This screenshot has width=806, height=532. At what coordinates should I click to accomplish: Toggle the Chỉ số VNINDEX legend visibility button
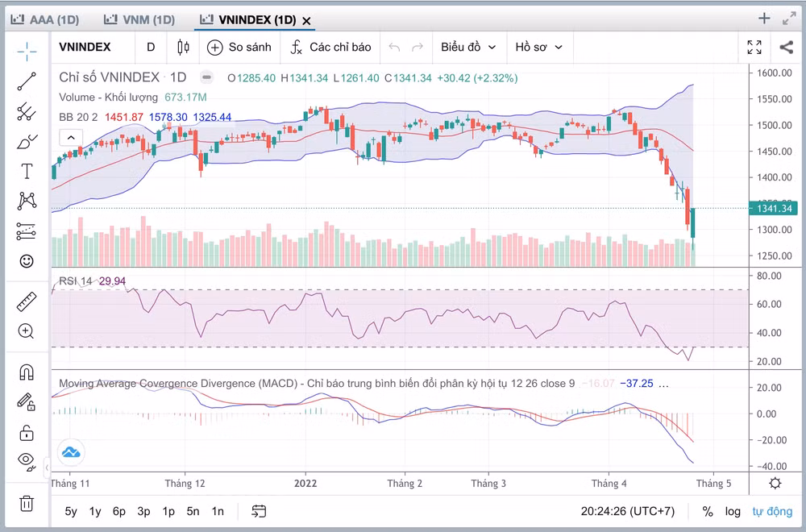click(206, 77)
